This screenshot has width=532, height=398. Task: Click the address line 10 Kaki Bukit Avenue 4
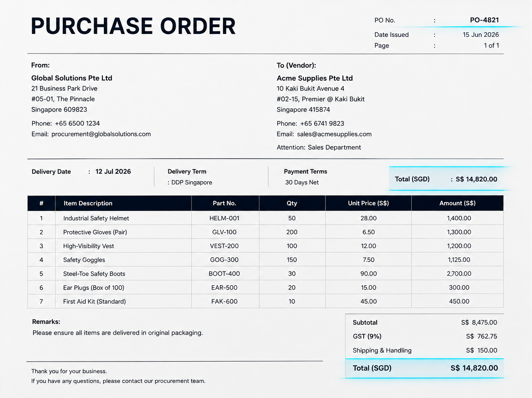coord(310,89)
